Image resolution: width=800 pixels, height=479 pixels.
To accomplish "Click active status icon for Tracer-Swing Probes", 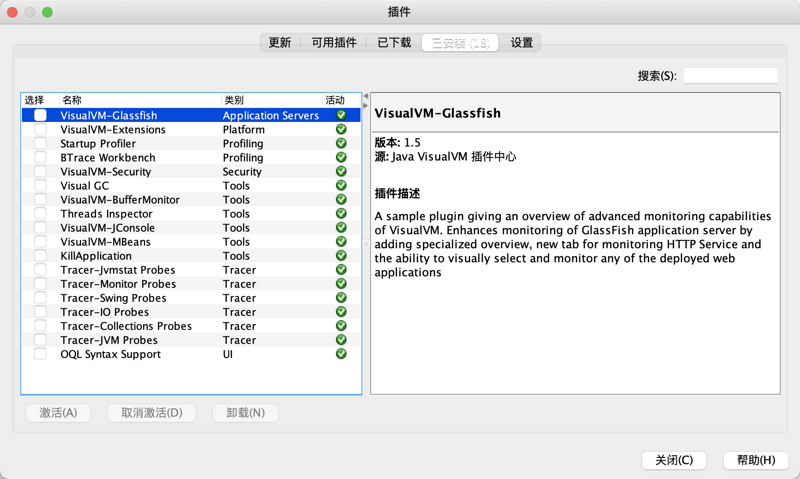I will [x=341, y=298].
